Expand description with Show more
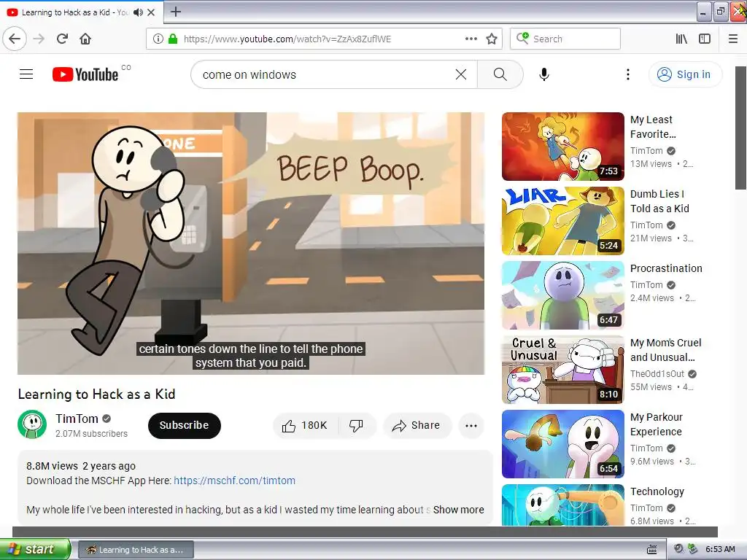747x560 pixels. [x=458, y=510]
